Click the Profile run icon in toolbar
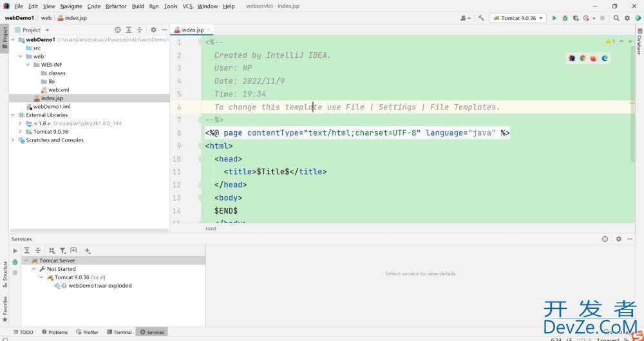 pyautogui.click(x=586, y=18)
